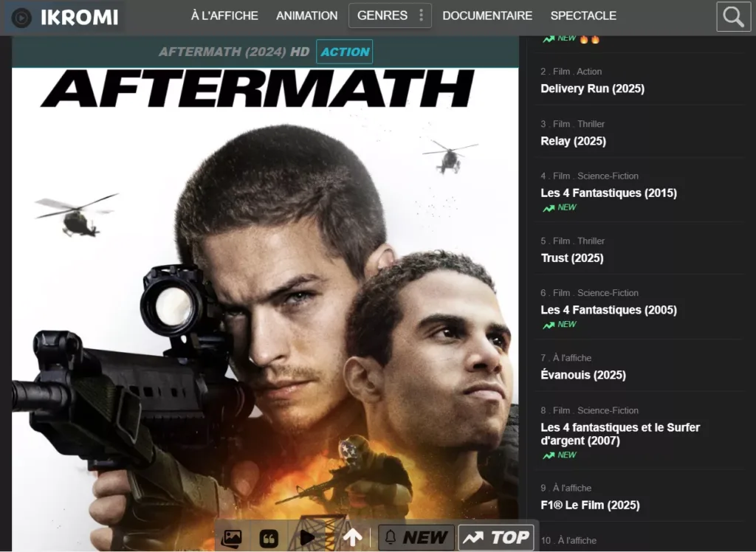Open ANIMATION section
This screenshot has width=756, height=552.
(x=306, y=16)
